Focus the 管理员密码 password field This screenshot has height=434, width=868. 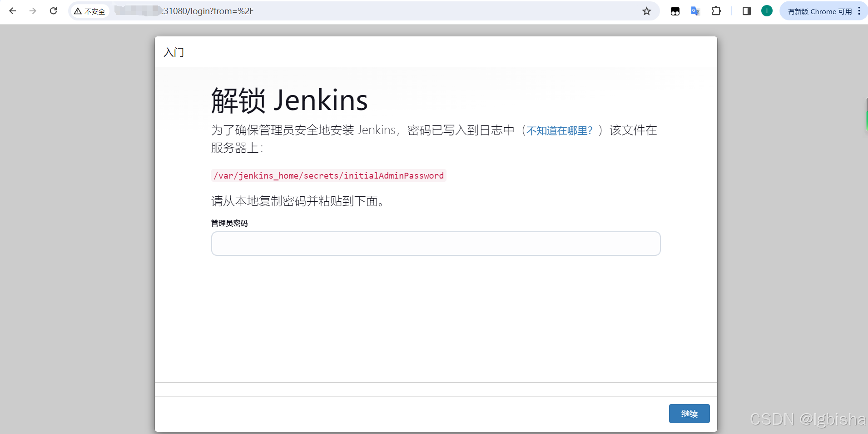pos(436,244)
